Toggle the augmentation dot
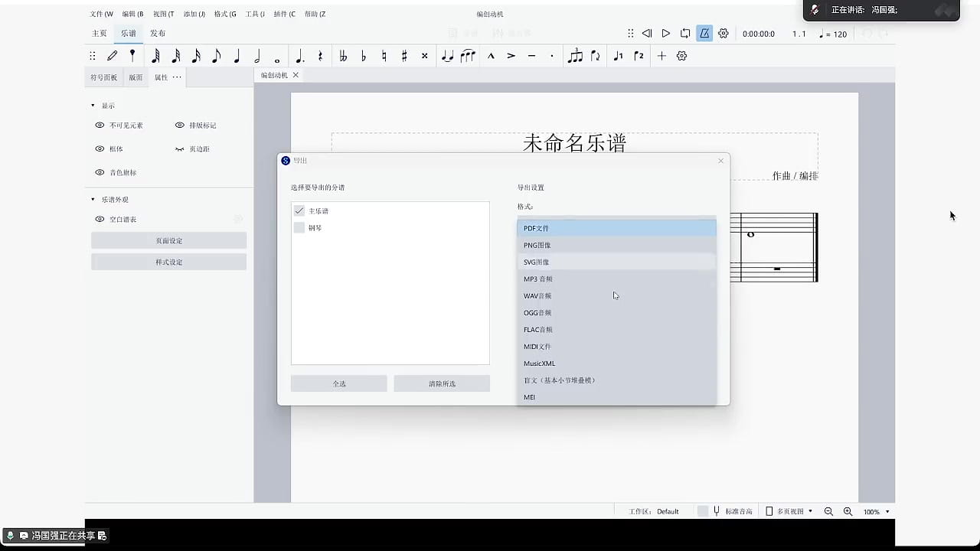980x551 pixels. pyautogui.click(x=299, y=56)
